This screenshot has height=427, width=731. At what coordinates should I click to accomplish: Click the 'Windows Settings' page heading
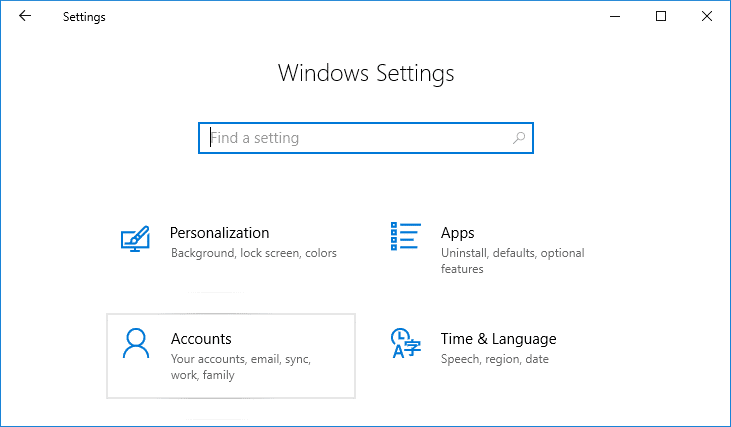366,73
